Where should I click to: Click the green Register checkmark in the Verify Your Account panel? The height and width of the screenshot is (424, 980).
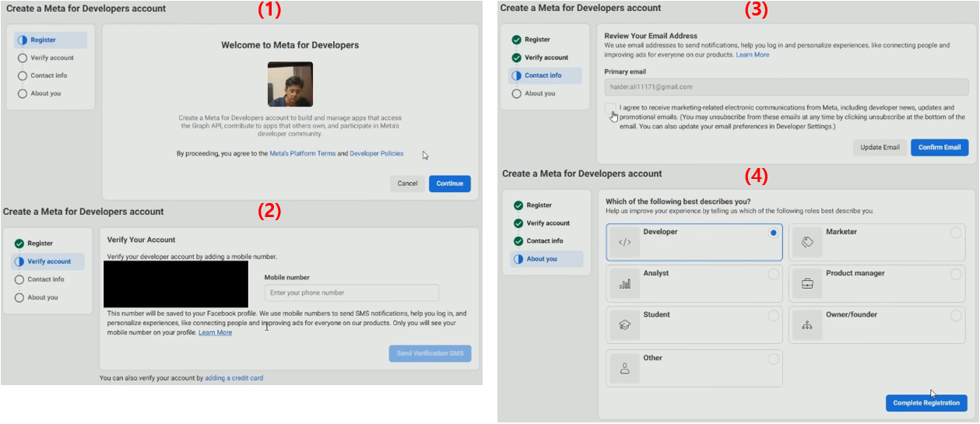[x=19, y=244]
